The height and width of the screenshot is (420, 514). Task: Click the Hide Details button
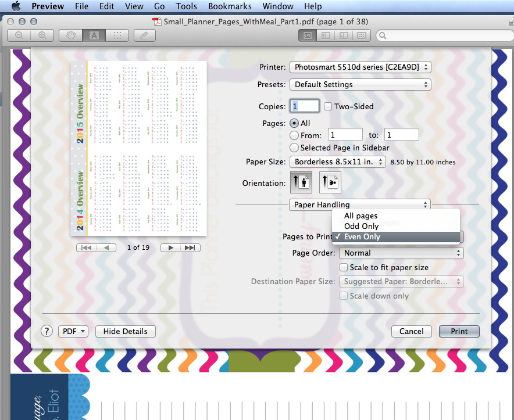click(125, 331)
